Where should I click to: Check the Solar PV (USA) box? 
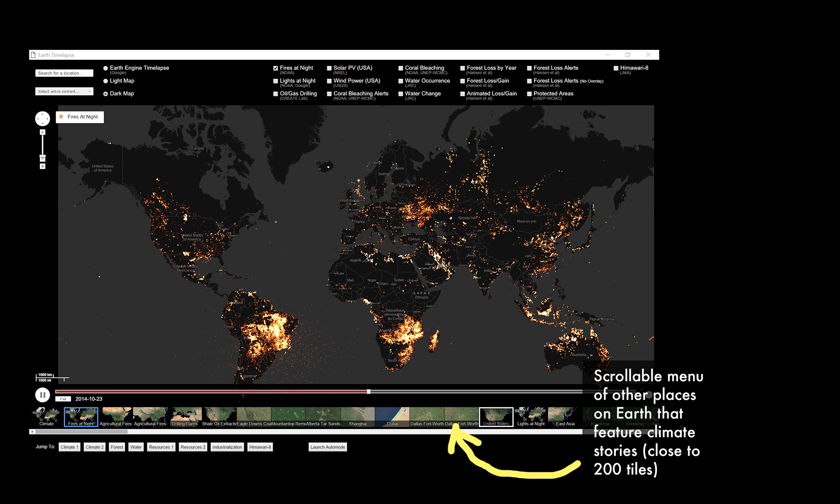coord(329,68)
